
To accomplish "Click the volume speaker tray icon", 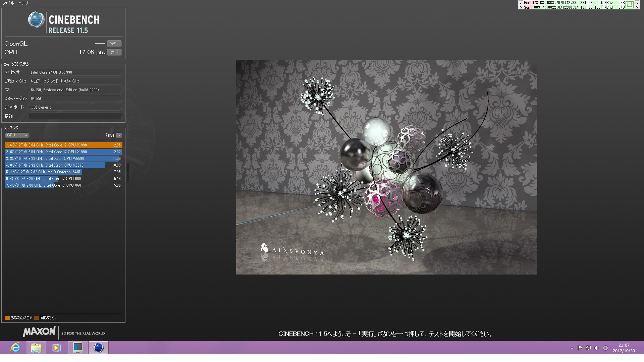I will click(596, 348).
